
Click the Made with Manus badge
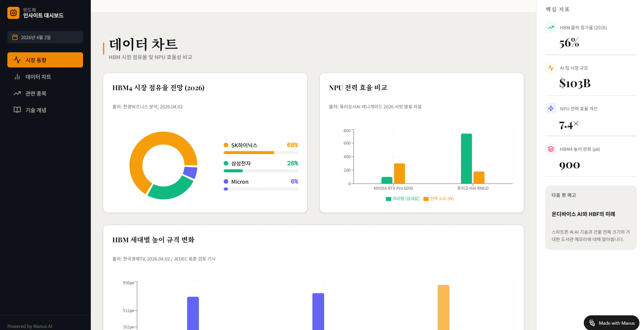(x=611, y=323)
